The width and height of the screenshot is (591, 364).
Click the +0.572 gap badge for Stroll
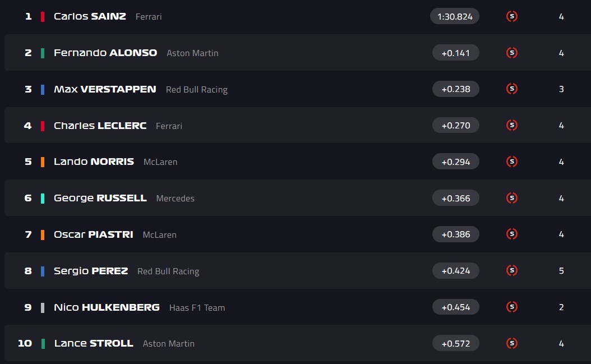455,343
